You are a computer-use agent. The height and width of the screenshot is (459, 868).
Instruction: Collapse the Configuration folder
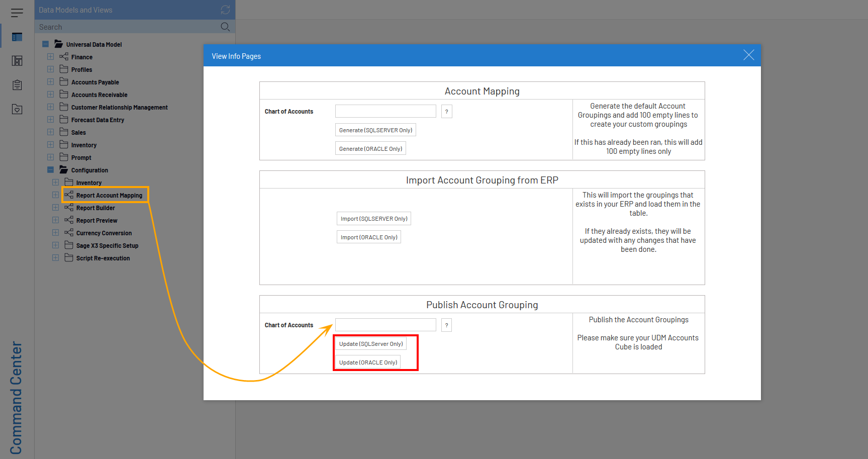50,170
